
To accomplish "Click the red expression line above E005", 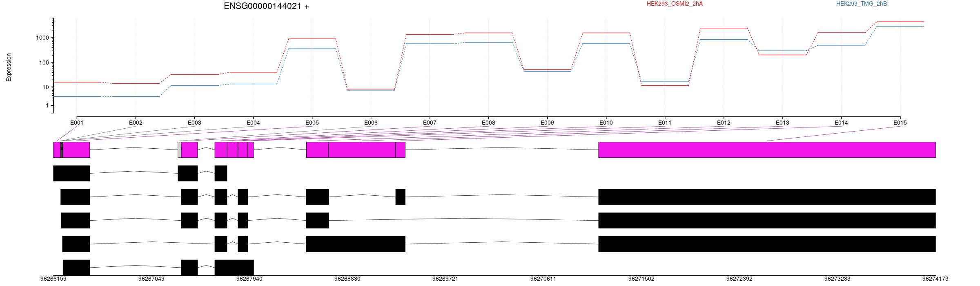I will pos(312,39).
